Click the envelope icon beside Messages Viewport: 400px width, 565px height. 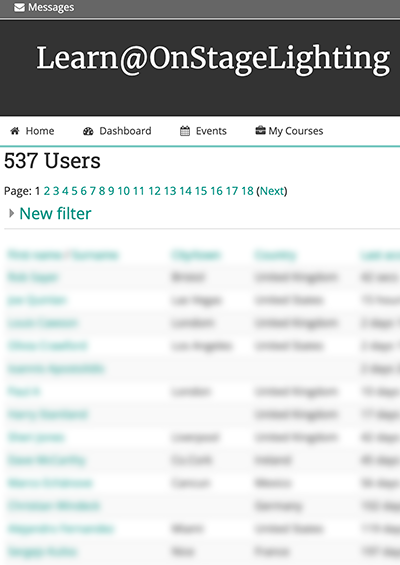19,8
